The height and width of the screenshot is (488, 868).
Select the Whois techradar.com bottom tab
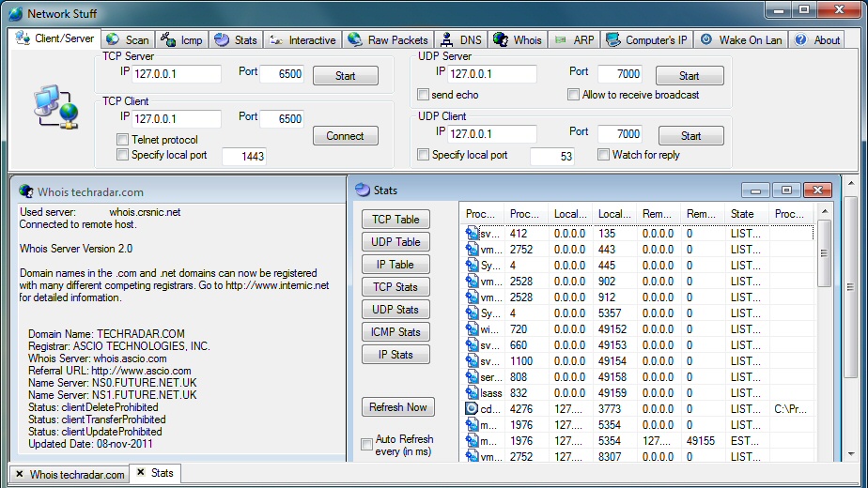coord(70,475)
